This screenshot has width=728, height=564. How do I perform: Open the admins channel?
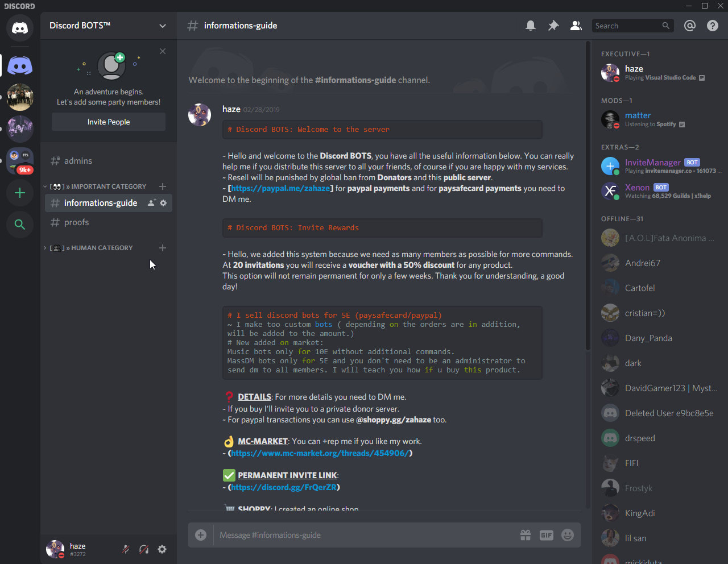point(108,161)
